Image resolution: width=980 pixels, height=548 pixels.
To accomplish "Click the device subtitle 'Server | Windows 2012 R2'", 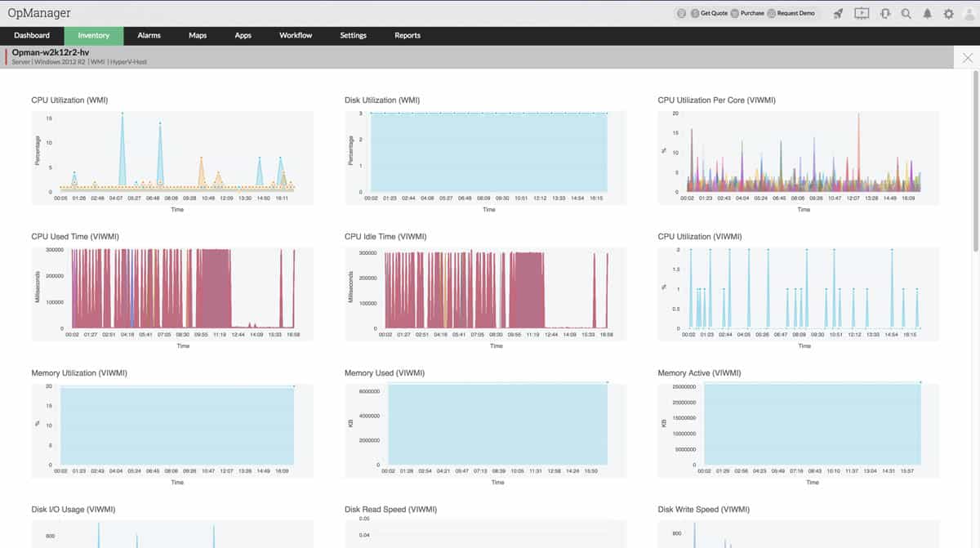I will (49, 62).
